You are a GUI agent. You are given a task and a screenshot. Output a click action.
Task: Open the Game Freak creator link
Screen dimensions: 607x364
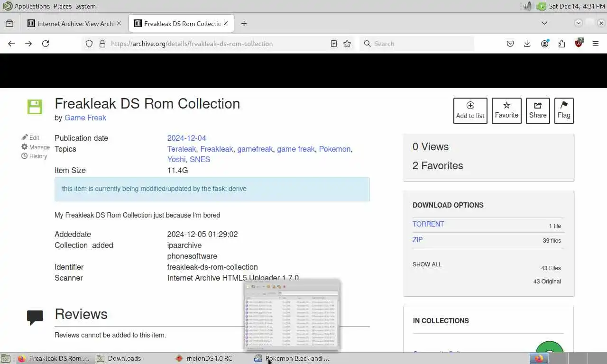85,118
